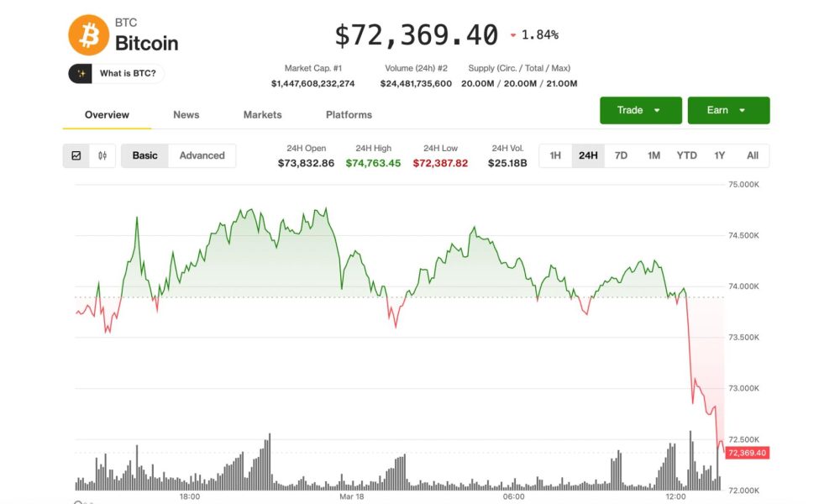Select the Platforms tab
Viewport: 840px width, 504px height.
pyautogui.click(x=348, y=114)
